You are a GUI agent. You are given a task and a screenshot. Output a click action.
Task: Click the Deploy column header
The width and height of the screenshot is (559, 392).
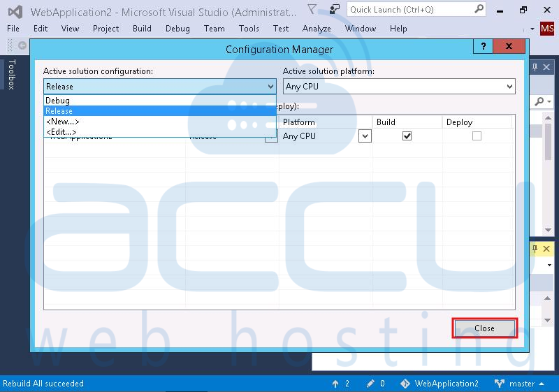click(x=477, y=122)
